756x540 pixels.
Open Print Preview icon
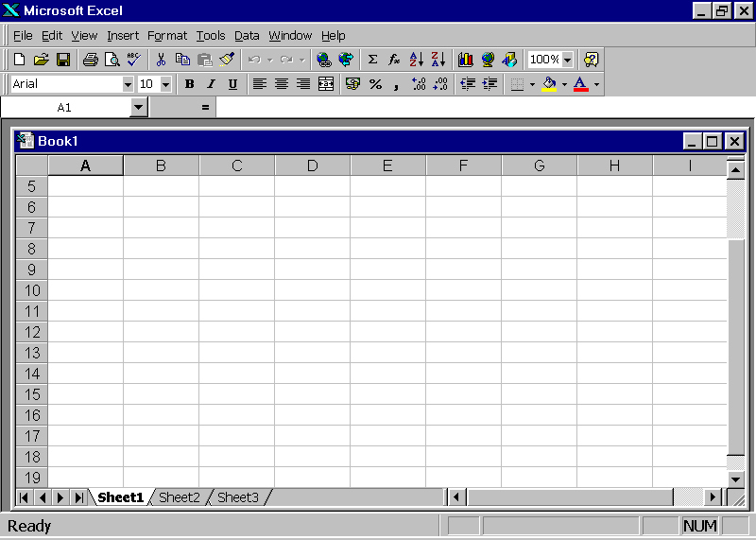(112, 60)
